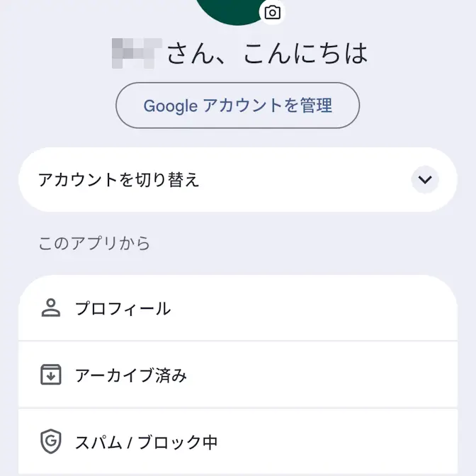
Task: Click the word Google in the manage button
Action: [171, 106]
